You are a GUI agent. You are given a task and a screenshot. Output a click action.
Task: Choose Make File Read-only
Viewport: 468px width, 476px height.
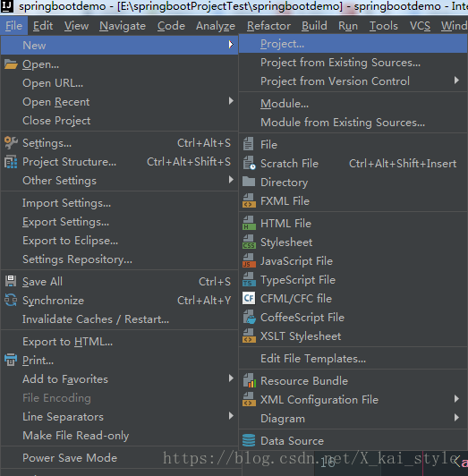coord(119,436)
